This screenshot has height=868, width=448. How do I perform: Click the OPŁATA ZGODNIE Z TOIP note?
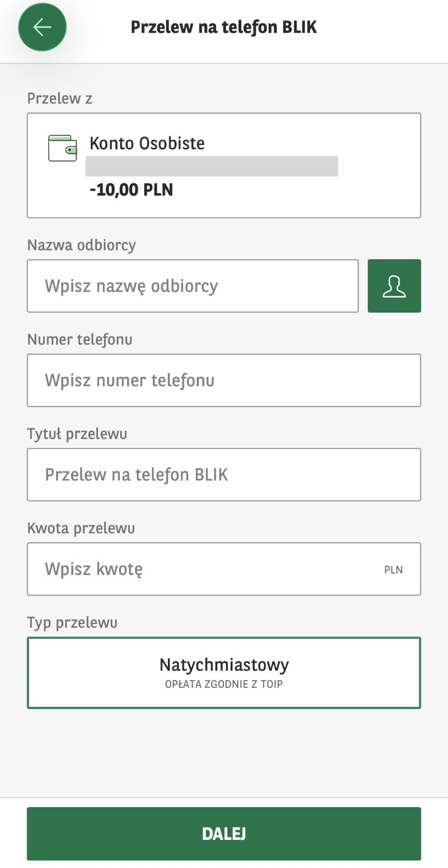coord(224,684)
